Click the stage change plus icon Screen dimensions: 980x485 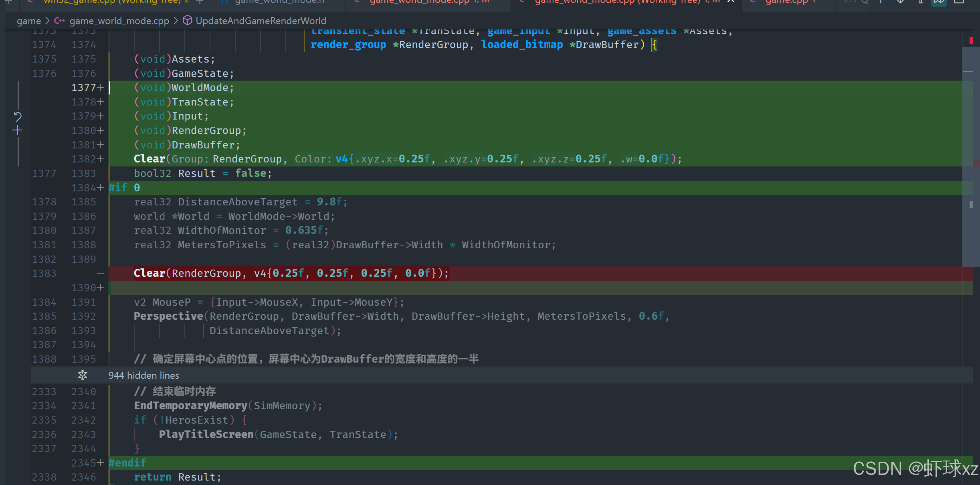(x=17, y=130)
